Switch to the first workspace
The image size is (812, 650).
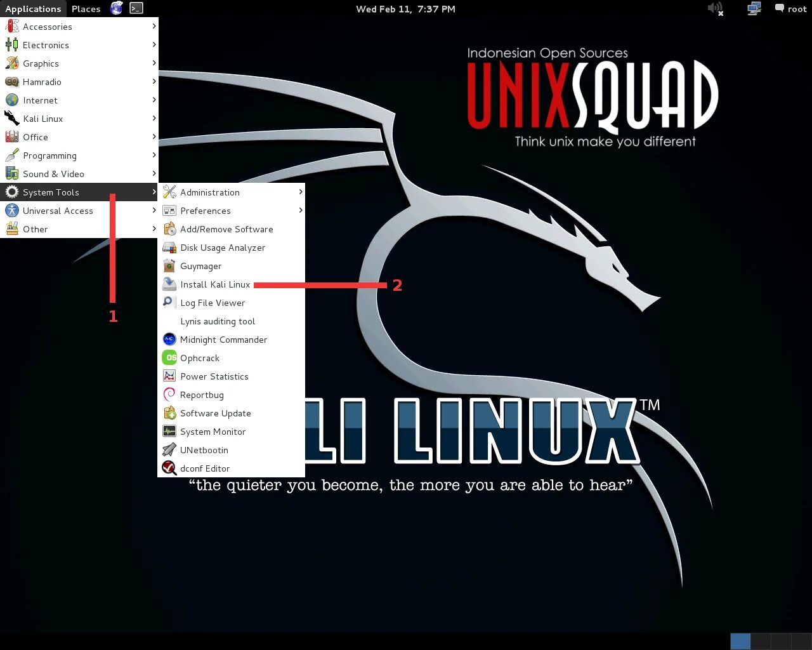tap(740, 641)
